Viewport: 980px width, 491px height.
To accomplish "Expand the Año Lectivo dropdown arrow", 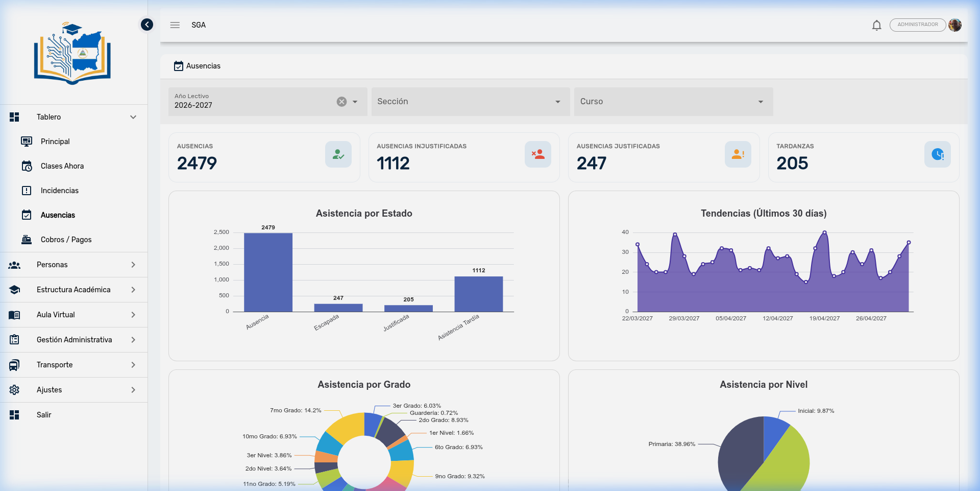I will coord(355,102).
